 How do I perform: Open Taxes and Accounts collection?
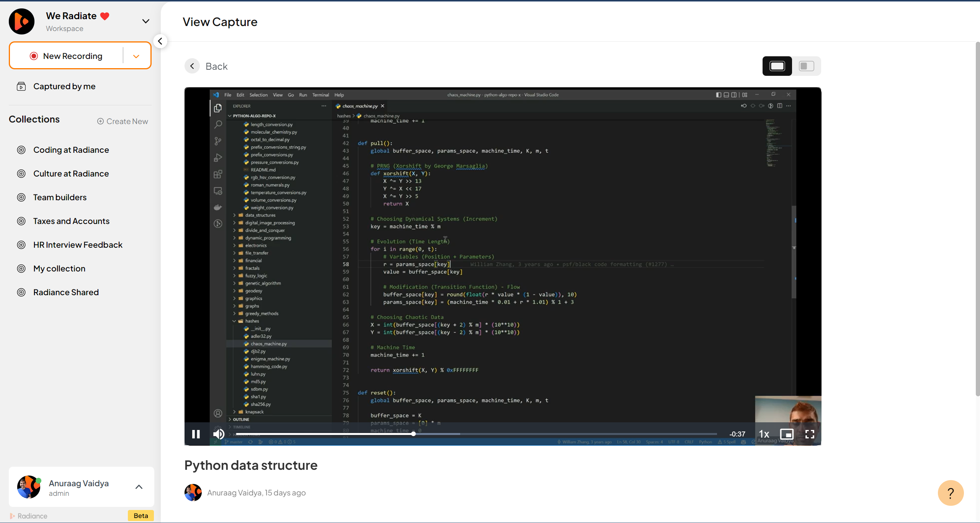pyautogui.click(x=72, y=221)
